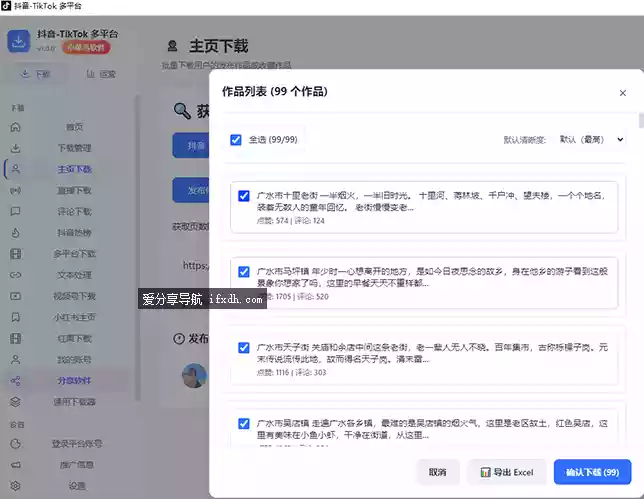The height and width of the screenshot is (499, 644).
Task: Click the 广水市吴店镇 description text
Action: (432, 429)
